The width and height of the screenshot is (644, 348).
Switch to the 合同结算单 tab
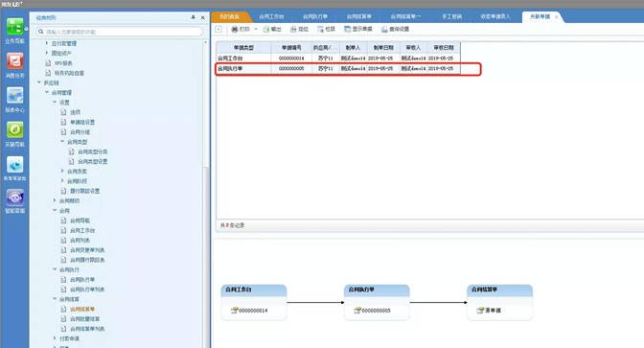coord(358,17)
